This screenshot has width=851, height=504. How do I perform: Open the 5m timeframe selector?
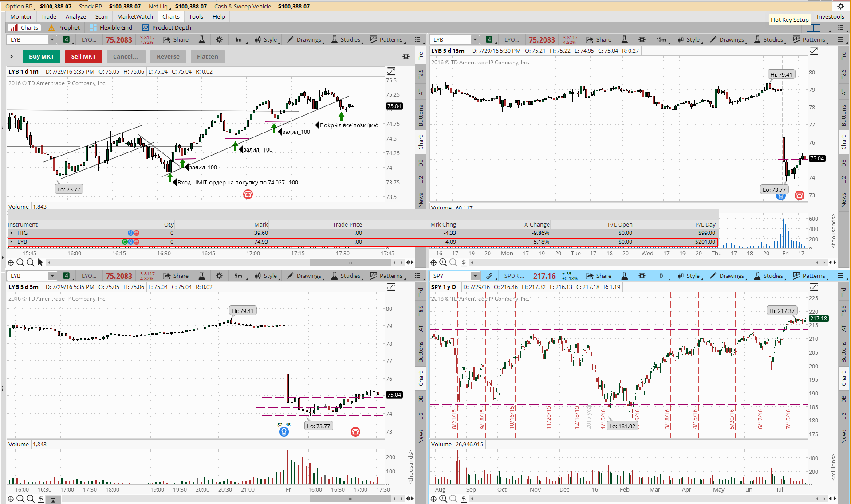tap(238, 276)
